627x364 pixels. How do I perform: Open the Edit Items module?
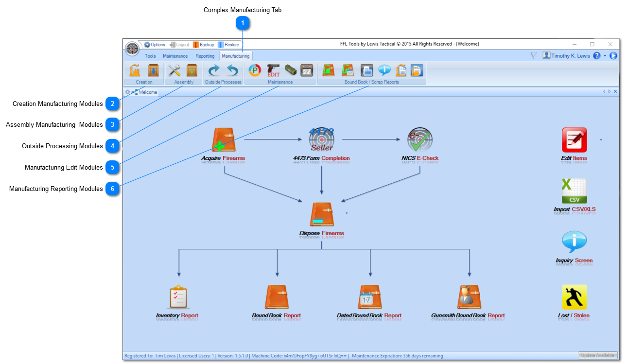574,144
